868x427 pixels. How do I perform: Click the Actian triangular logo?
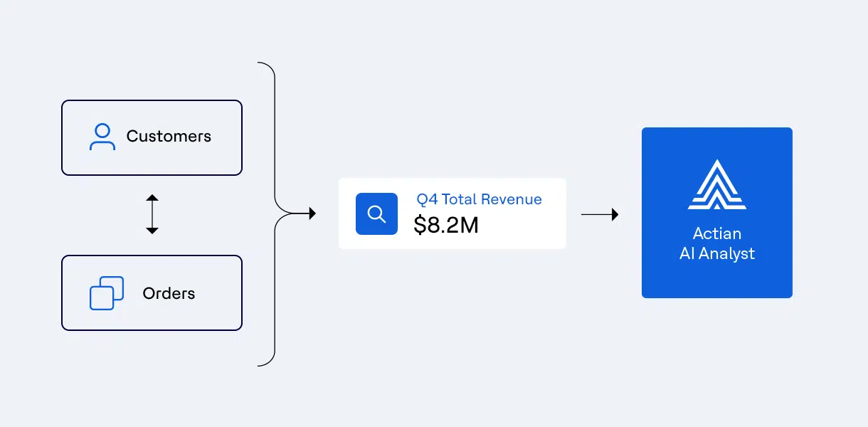tap(716, 184)
